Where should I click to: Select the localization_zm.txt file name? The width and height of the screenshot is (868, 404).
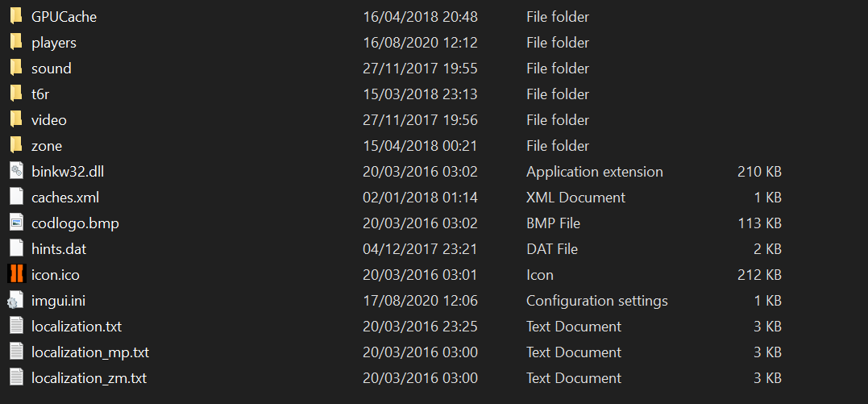89,378
